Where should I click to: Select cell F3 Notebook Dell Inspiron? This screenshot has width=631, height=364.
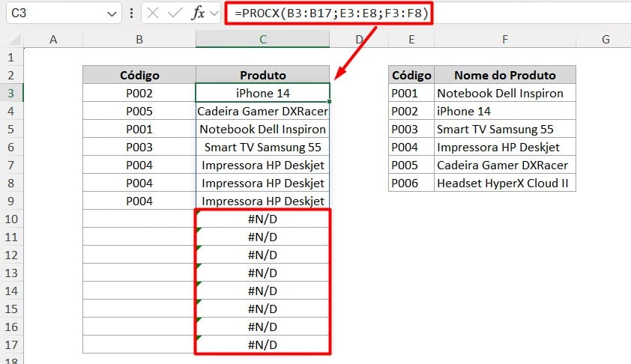point(505,93)
